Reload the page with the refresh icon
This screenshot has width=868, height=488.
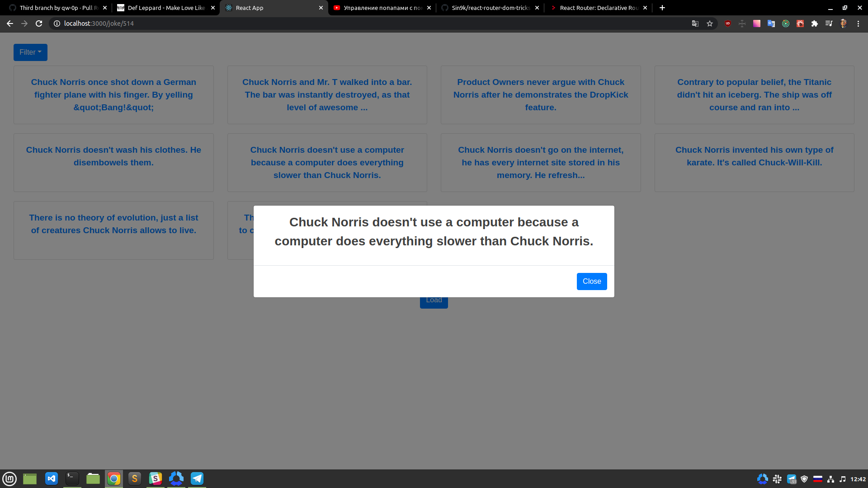[x=39, y=23]
